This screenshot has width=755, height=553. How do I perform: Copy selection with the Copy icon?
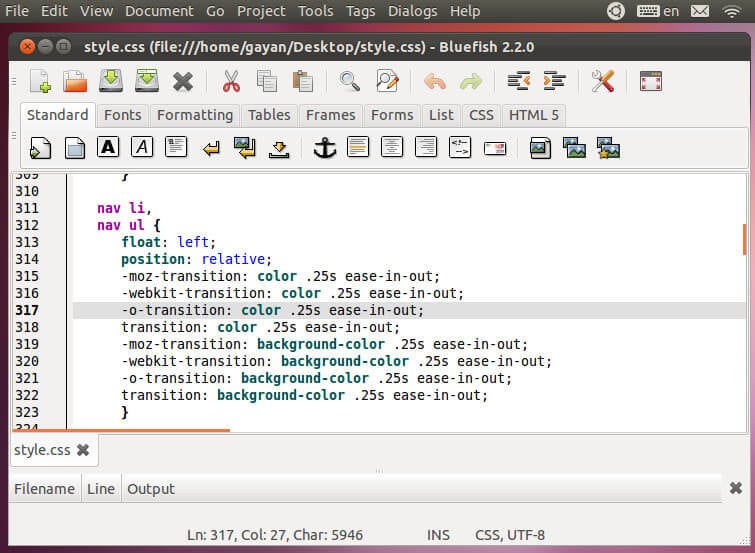[x=267, y=81]
